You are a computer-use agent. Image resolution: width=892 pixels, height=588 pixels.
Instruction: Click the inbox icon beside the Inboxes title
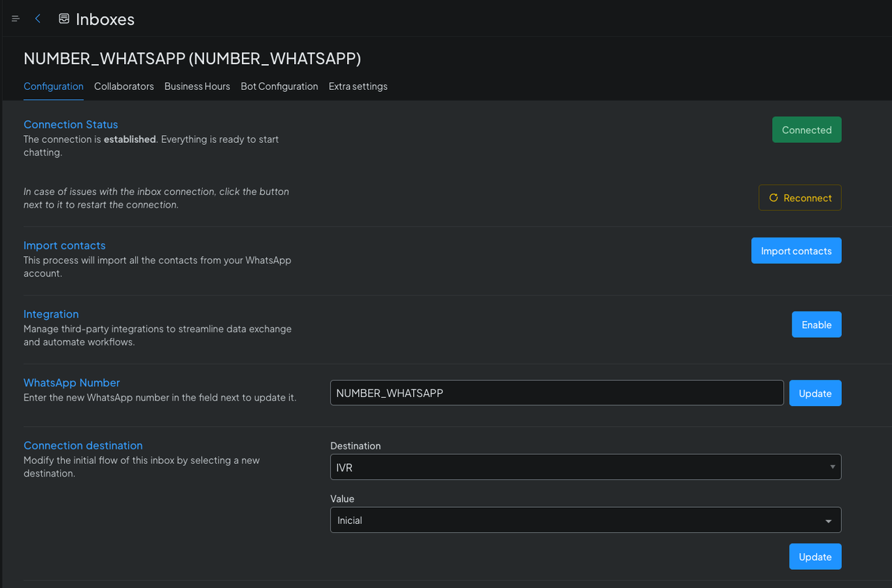point(64,19)
